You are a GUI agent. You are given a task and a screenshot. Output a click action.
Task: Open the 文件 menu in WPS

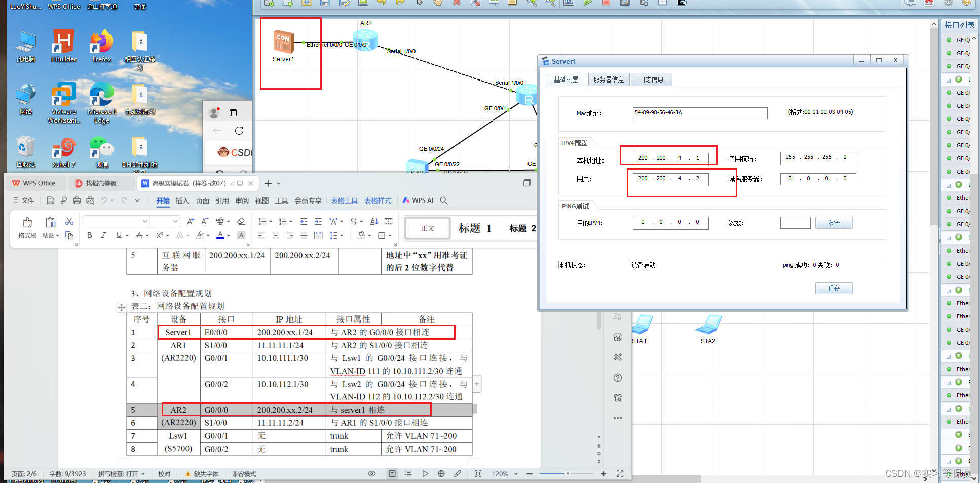(x=23, y=200)
